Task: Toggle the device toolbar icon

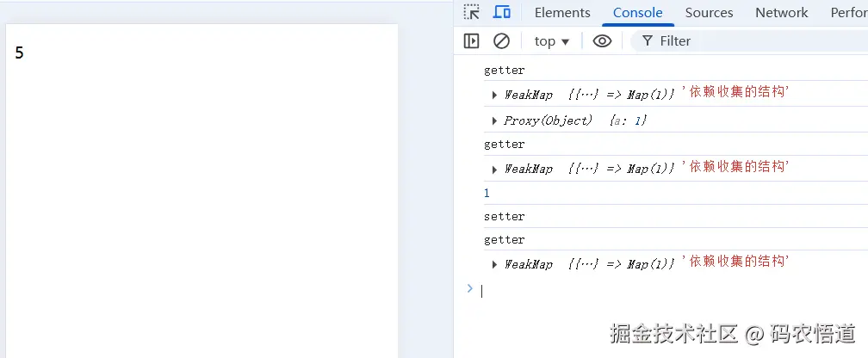Action: pos(501,12)
